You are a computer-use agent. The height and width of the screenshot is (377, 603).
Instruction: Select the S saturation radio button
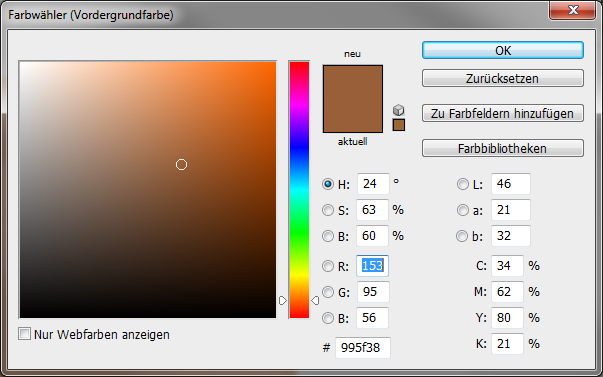328,210
